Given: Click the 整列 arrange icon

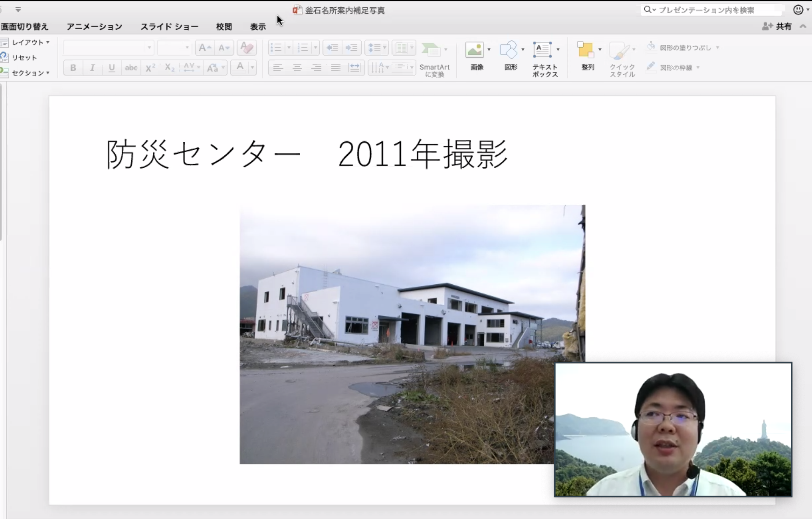Looking at the screenshot, I should [586, 50].
